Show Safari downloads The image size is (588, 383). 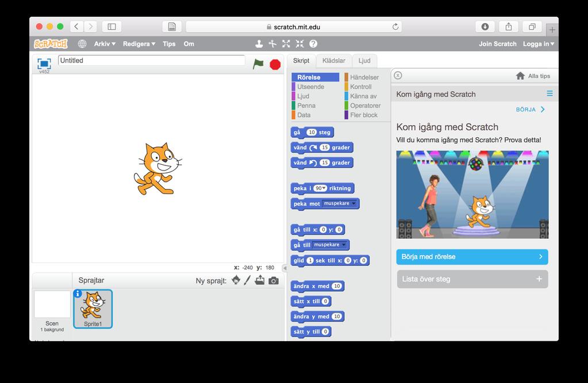(485, 26)
